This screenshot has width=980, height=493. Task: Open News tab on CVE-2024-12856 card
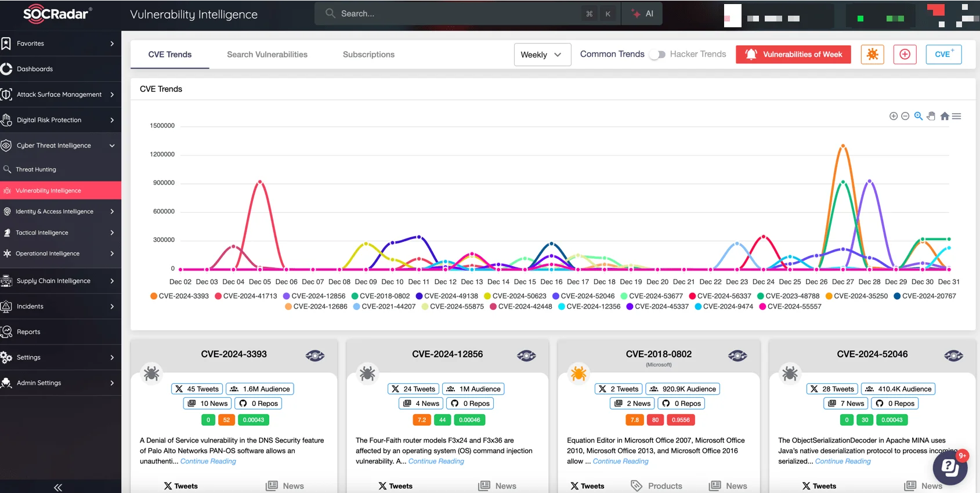coord(497,486)
